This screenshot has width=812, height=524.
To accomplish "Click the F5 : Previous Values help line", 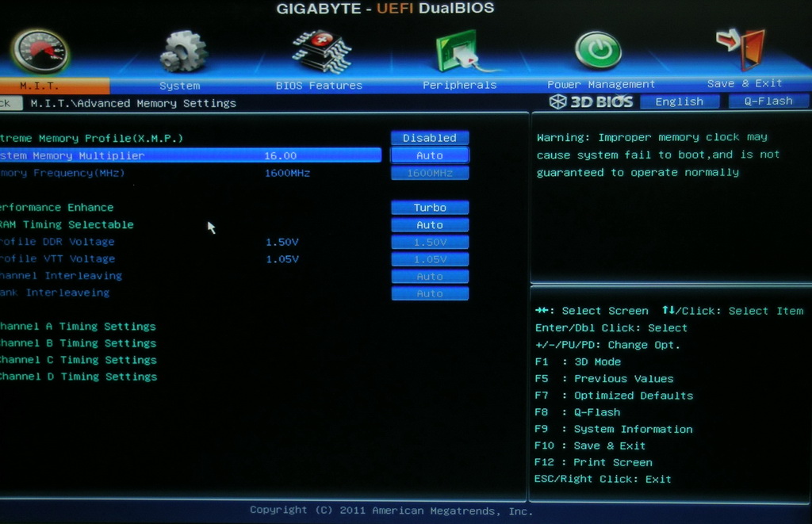I will pyautogui.click(x=604, y=379).
